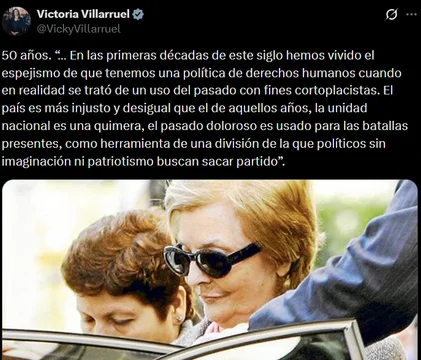Click the blue suit sleeve in the photo
The image size is (421, 360).
tap(352, 274)
